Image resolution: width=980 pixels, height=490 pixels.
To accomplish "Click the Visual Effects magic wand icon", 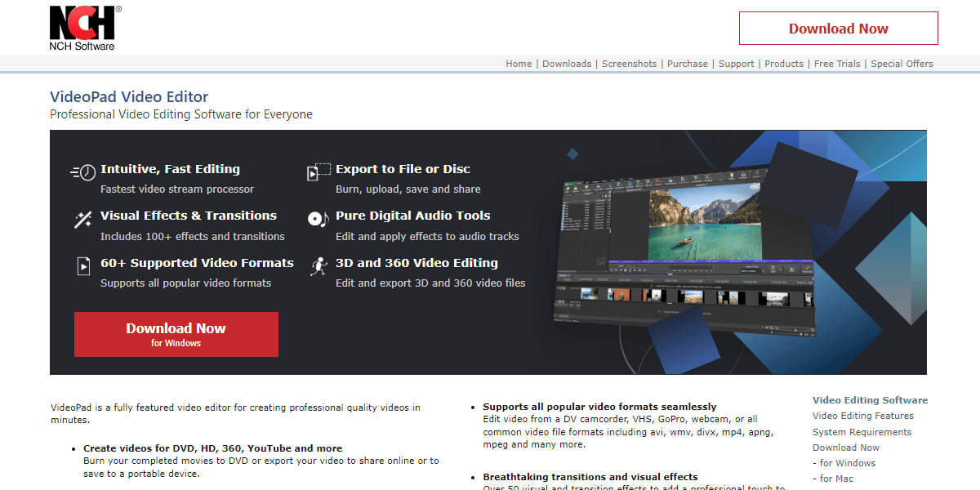I will (x=83, y=220).
